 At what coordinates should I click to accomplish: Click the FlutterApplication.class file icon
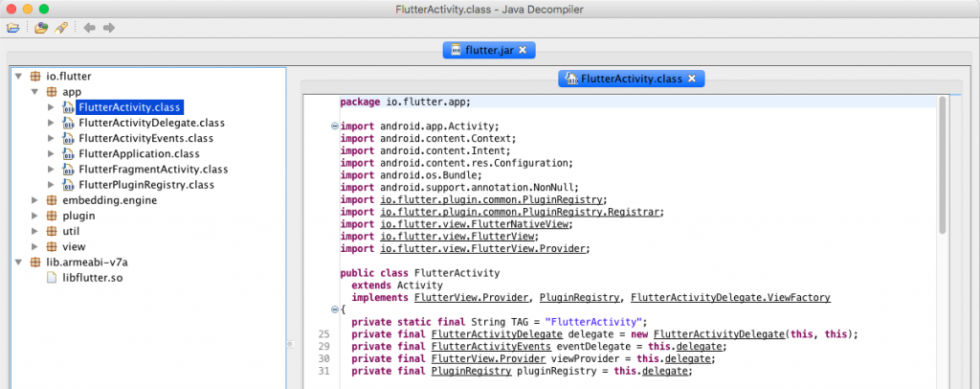click(x=68, y=154)
